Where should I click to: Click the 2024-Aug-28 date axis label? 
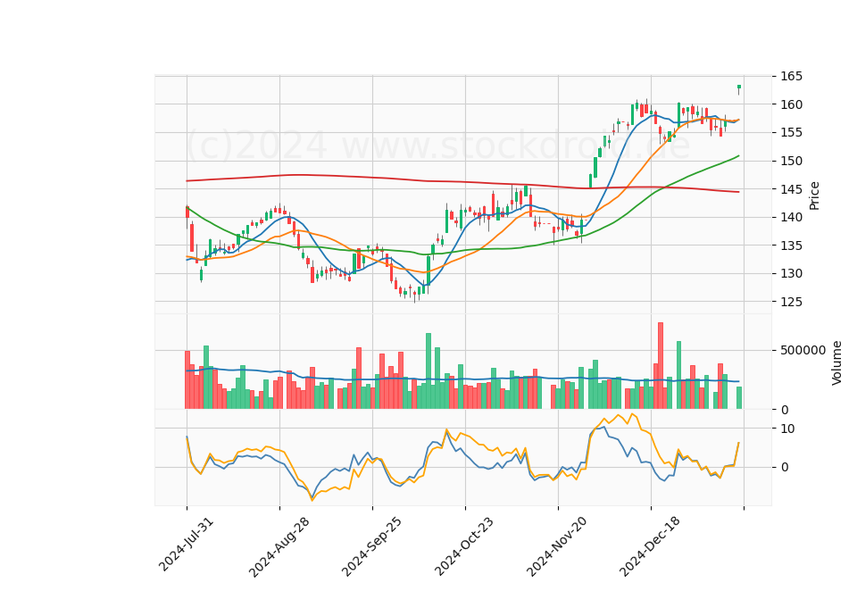[x=279, y=547]
